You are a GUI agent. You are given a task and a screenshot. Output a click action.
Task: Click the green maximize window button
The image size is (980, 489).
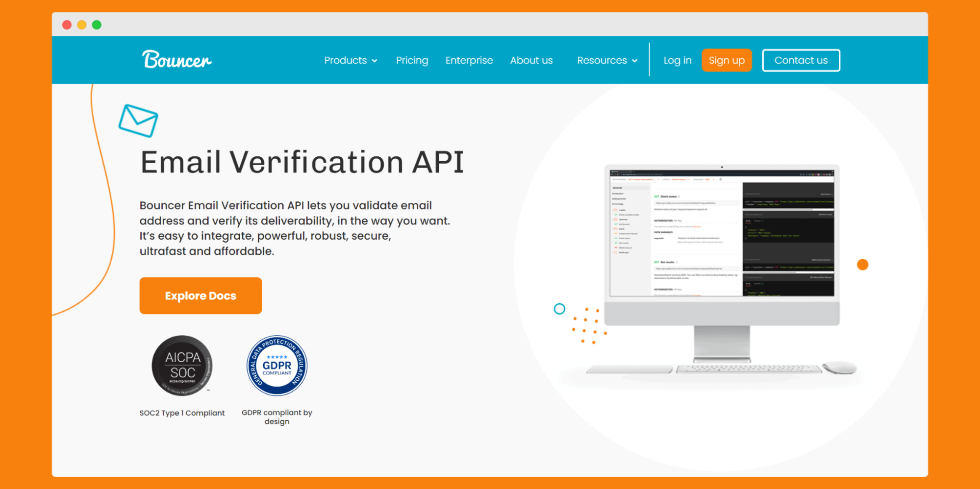point(97,24)
